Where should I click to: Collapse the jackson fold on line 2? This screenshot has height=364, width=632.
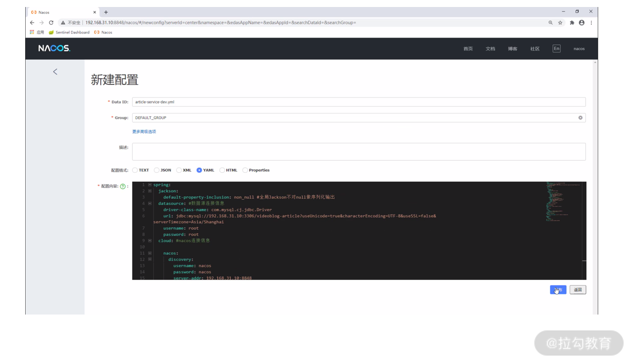(x=149, y=191)
